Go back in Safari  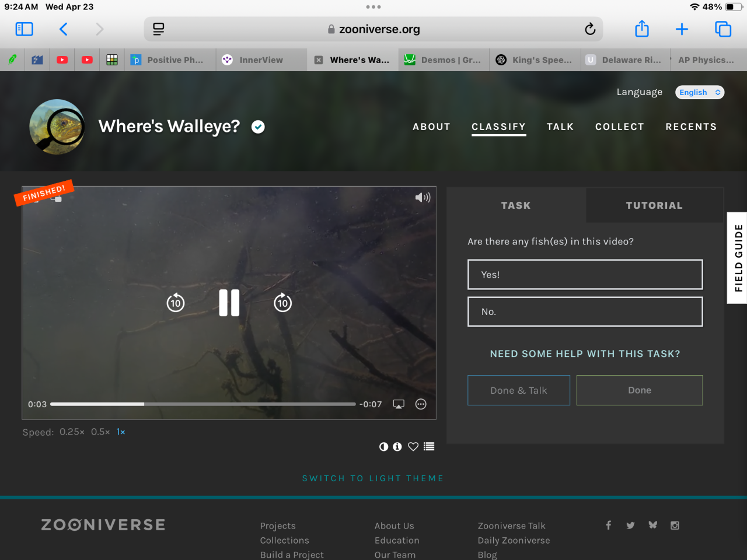click(64, 29)
